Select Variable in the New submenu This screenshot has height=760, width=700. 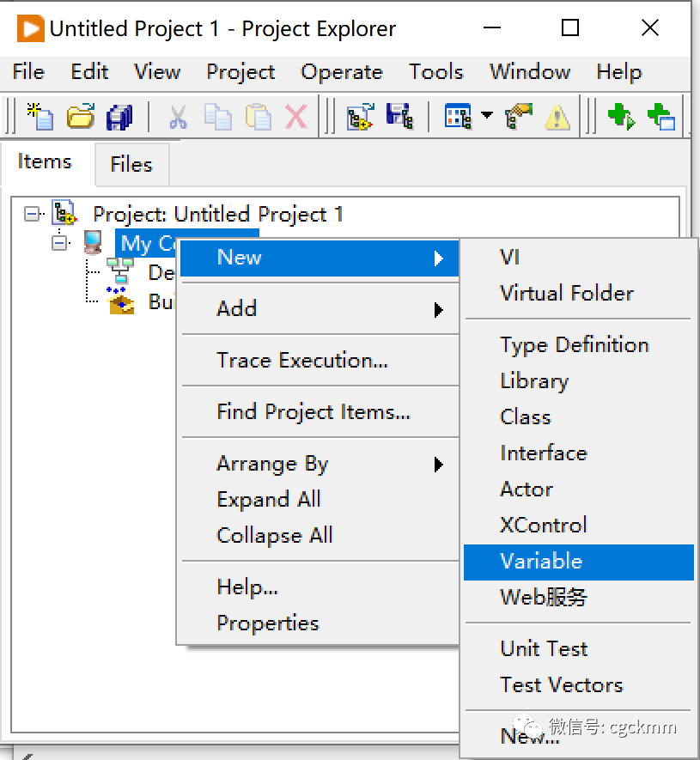tap(541, 562)
